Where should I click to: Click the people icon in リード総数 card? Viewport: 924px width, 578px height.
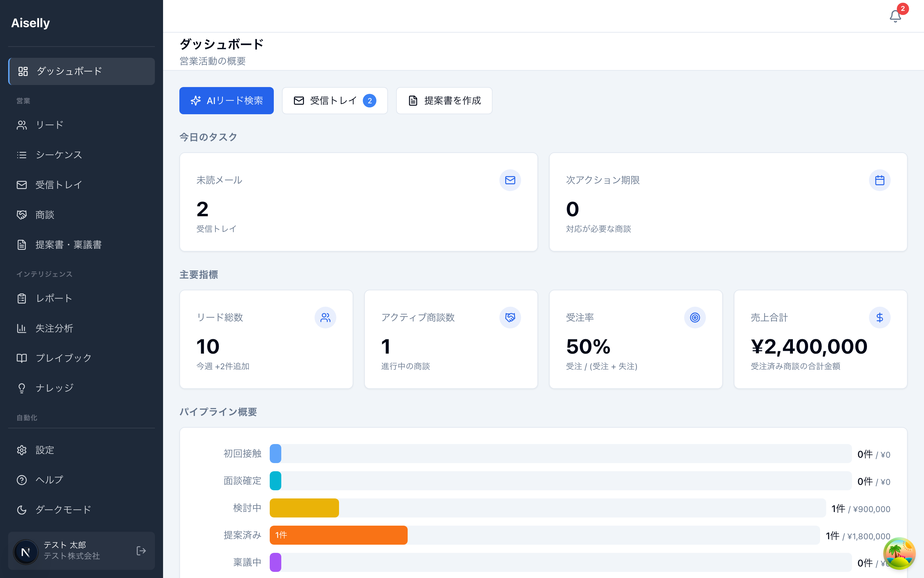pos(325,318)
